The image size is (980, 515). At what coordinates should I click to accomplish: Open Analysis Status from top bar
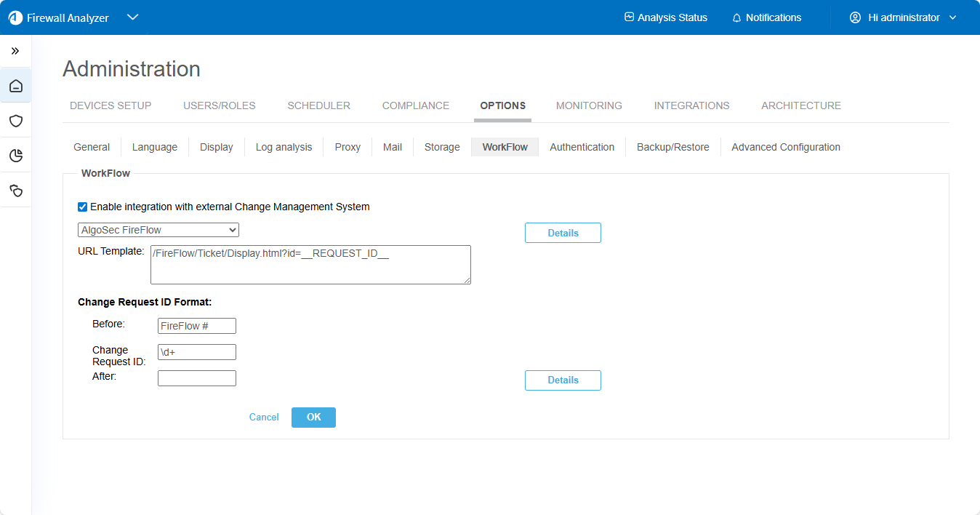click(665, 17)
